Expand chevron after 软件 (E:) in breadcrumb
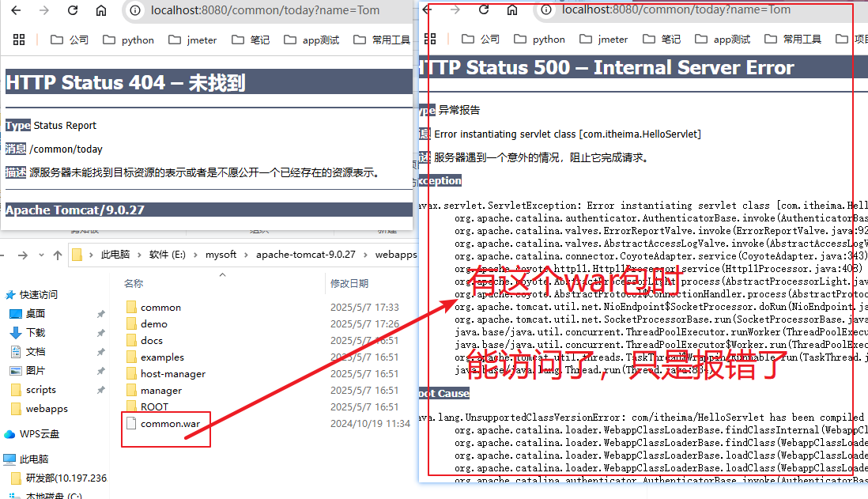This screenshot has height=499, width=868. tap(195, 255)
